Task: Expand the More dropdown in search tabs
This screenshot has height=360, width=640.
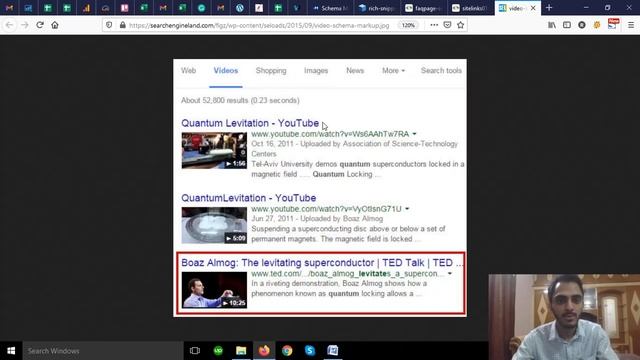Action: pos(393,71)
